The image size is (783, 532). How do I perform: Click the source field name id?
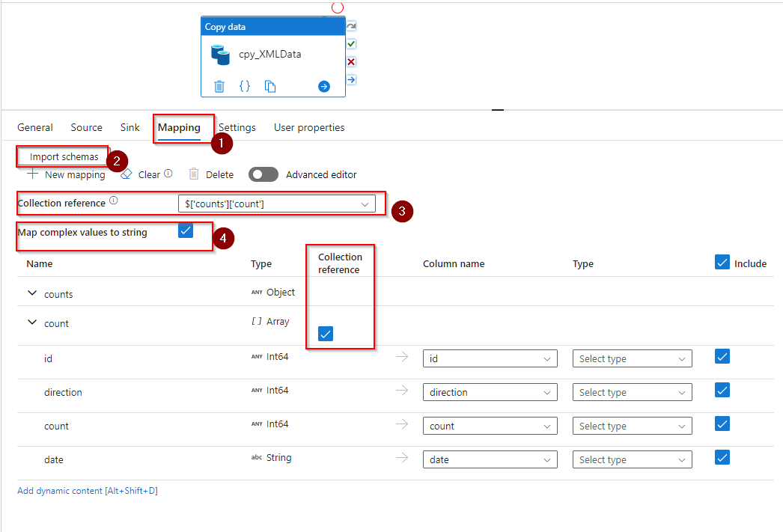click(x=48, y=358)
